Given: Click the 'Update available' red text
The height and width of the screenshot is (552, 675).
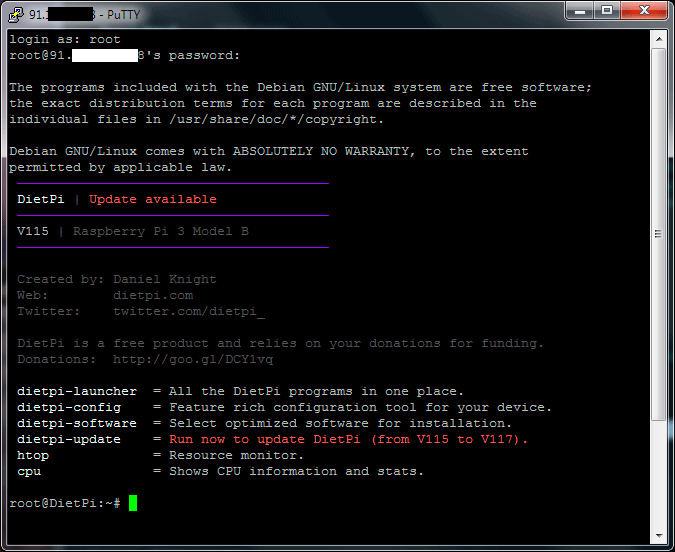Looking at the screenshot, I should click(x=153, y=199).
